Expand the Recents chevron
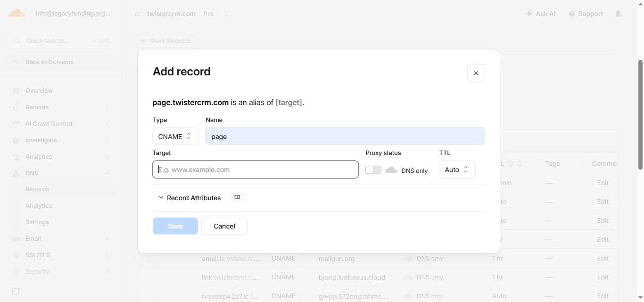The image size is (644, 302). tap(107, 107)
